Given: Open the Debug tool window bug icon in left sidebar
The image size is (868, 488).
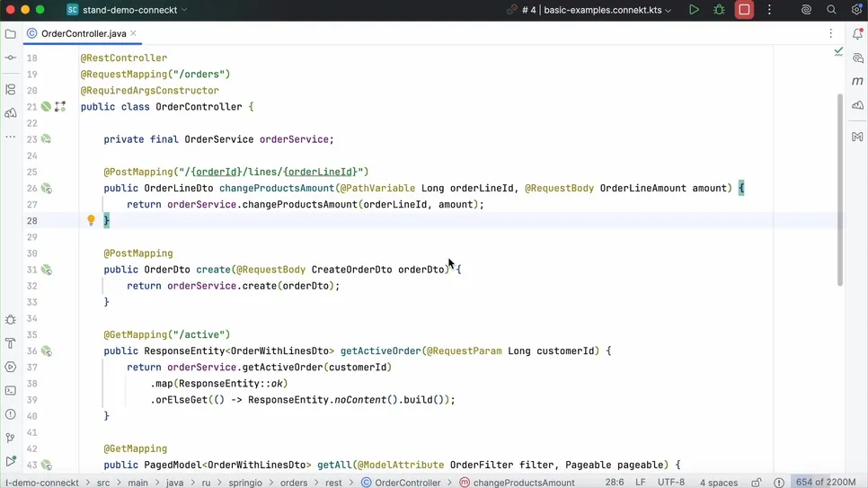Looking at the screenshot, I should pos(11,320).
